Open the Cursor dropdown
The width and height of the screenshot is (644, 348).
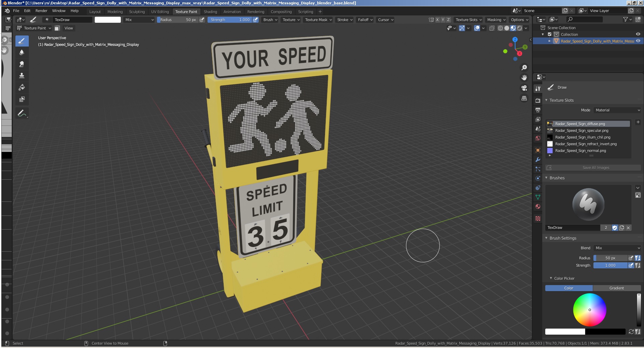[x=386, y=20]
